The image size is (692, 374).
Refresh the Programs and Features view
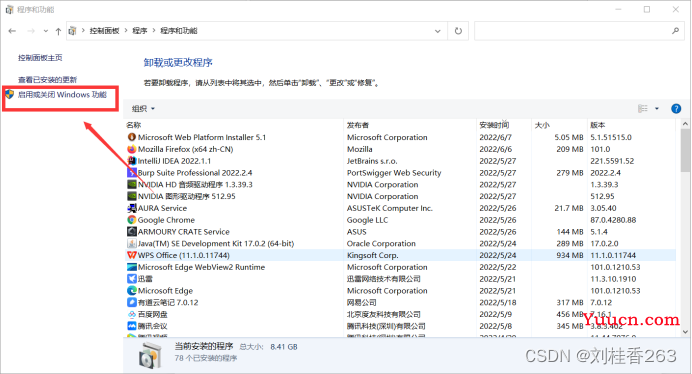[x=458, y=31]
